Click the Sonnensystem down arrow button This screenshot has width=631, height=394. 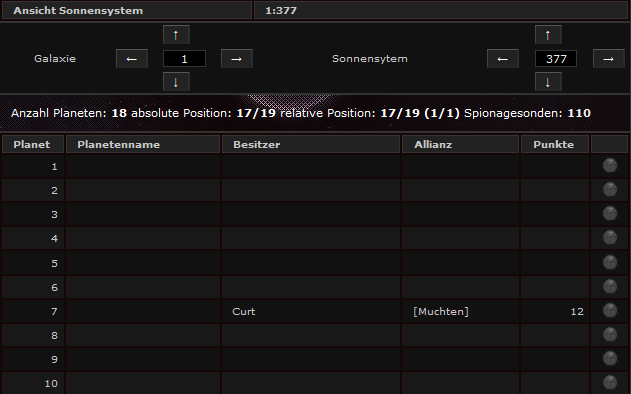(x=548, y=82)
